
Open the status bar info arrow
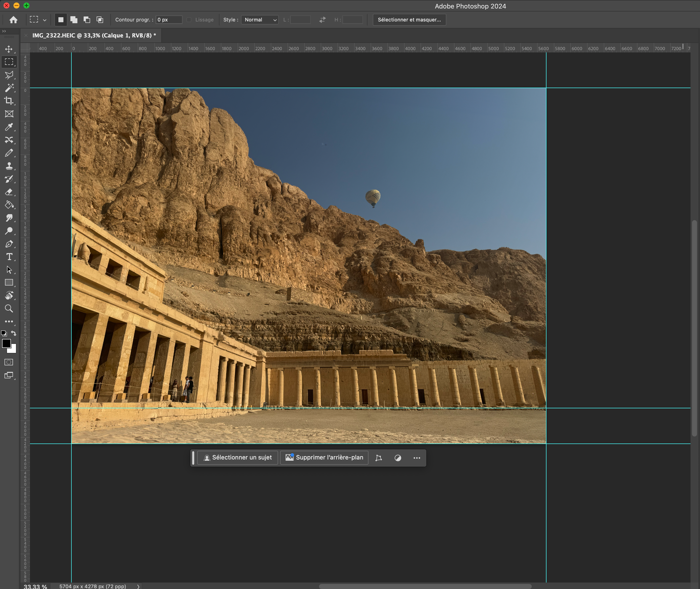click(138, 586)
